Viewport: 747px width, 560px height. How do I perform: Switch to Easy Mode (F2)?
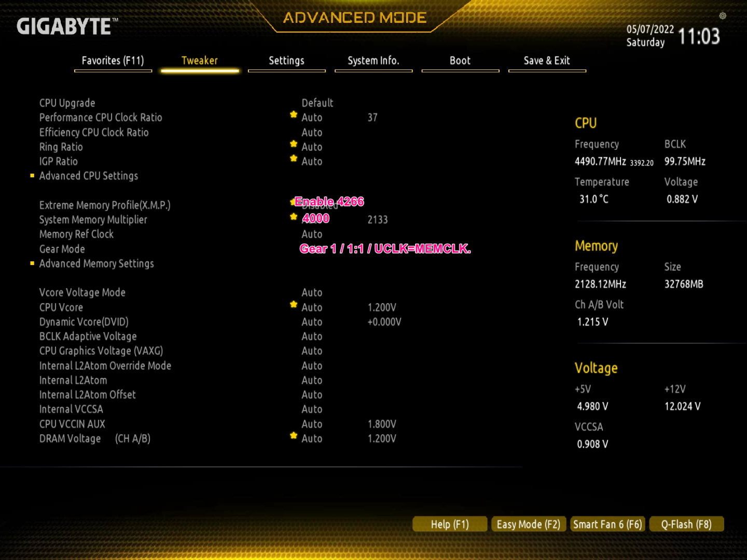(x=528, y=524)
